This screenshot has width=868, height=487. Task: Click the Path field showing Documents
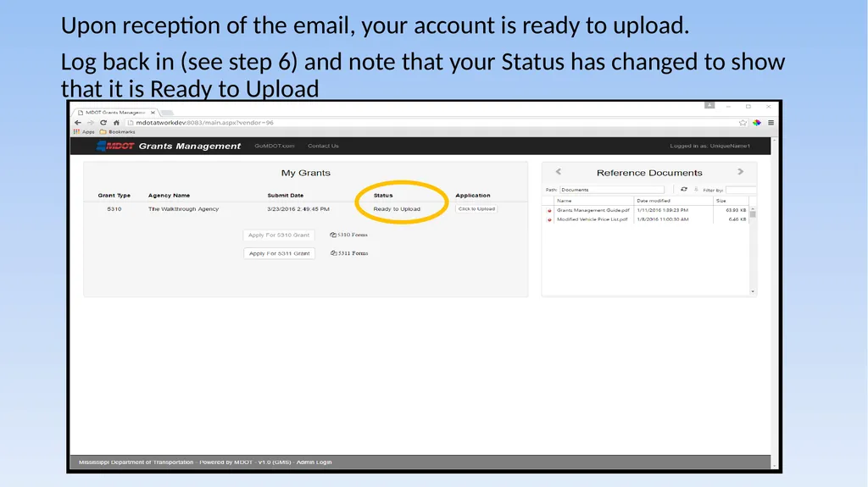pos(612,190)
